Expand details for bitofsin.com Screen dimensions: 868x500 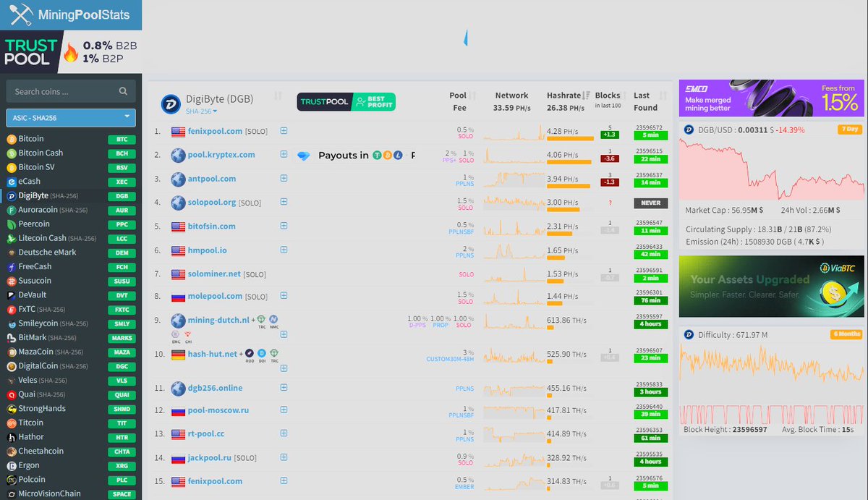284,226
